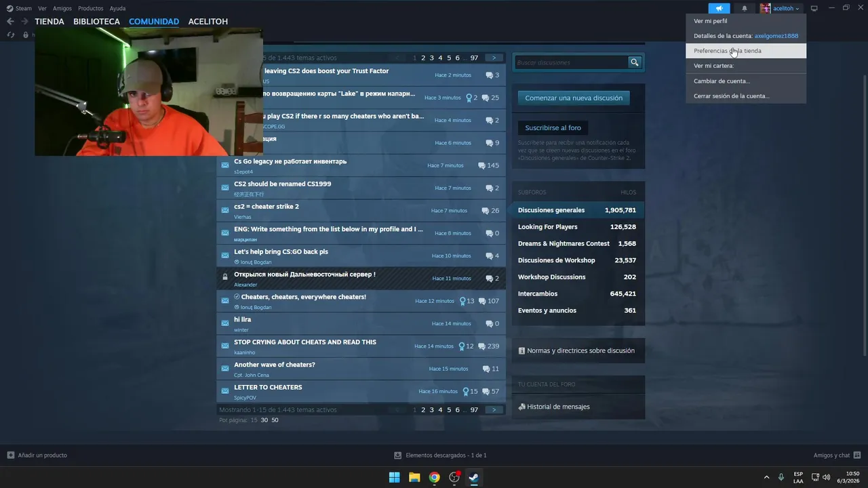Expand the acelitoh account dropdown arrow
This screenshot has width=868, height=488.
[797, 9]
